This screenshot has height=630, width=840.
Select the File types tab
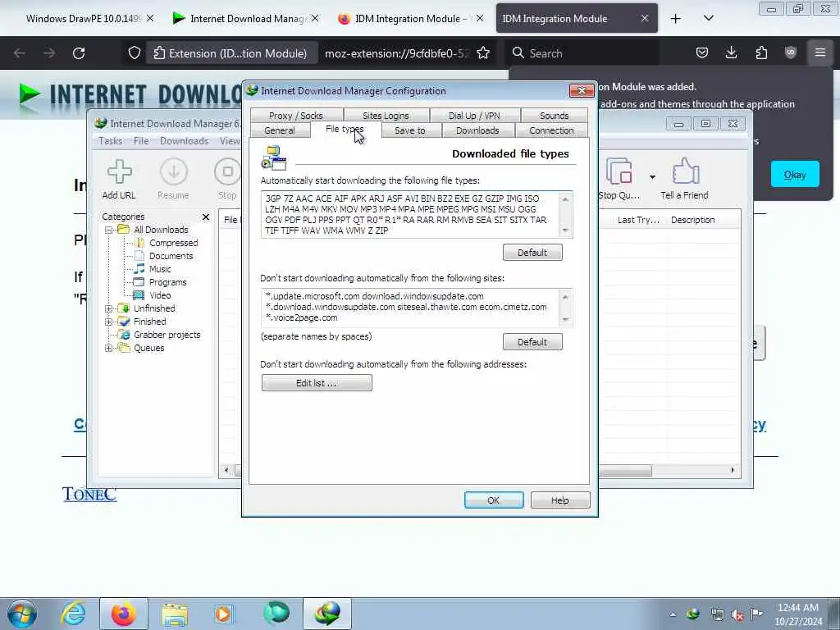tap(345, 129)
